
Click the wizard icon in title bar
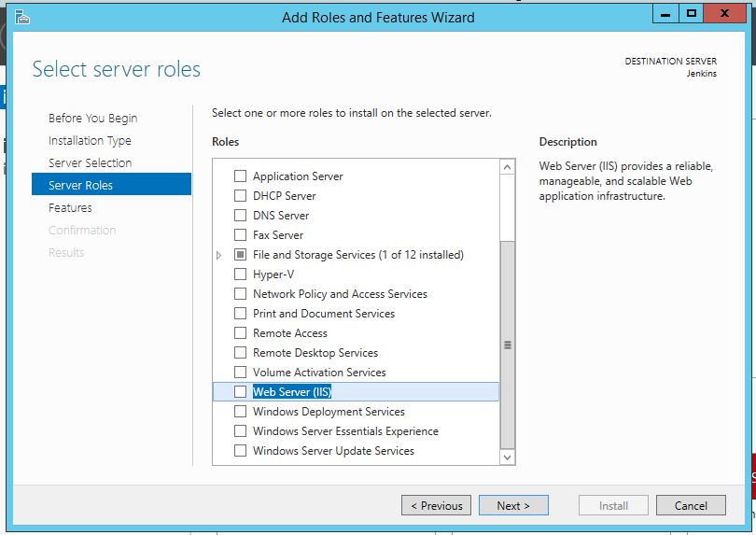(22, 17)
